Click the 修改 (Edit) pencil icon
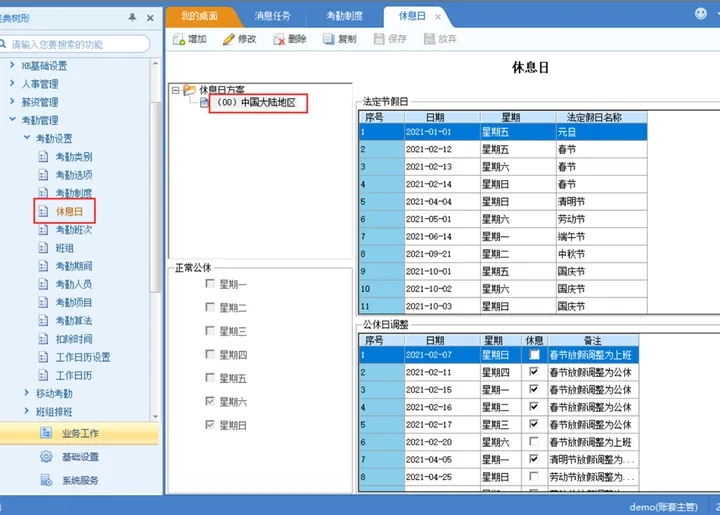Viewport: 720px width, 515px height. [228, 39]
